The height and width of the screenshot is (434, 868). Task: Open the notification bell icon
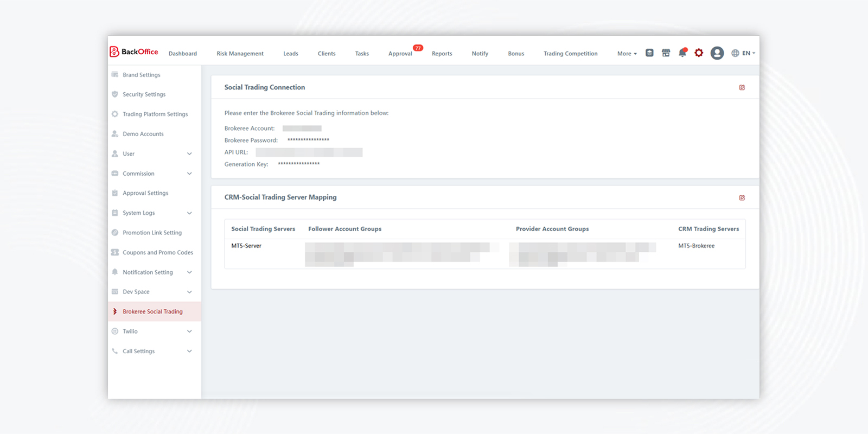tap(682, 53)
